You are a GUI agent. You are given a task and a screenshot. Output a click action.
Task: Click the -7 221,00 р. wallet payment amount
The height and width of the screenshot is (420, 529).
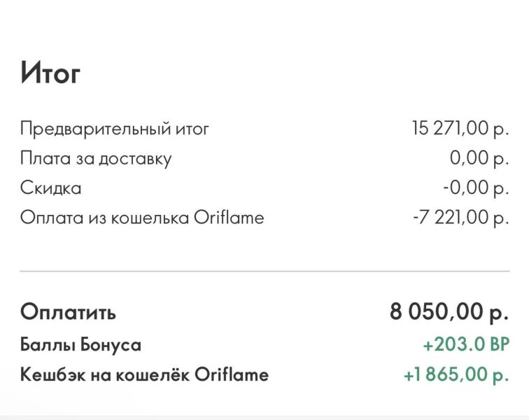pos(460,218)
